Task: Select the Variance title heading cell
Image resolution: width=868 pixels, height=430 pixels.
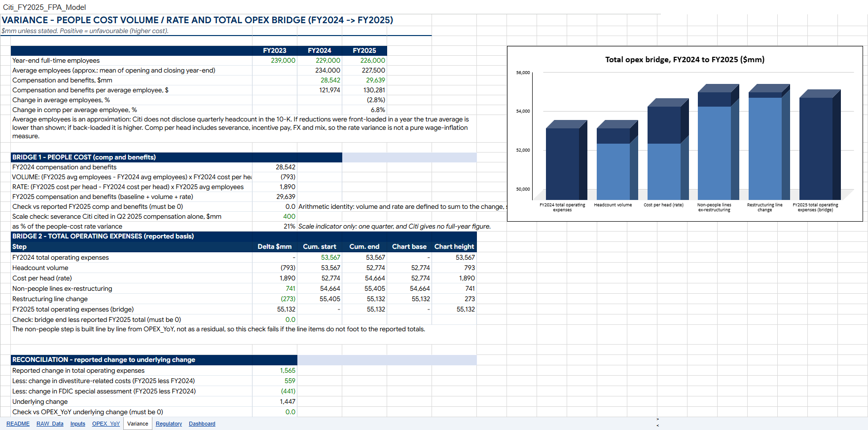Action: pyautogui.click(x=197, y=20)
